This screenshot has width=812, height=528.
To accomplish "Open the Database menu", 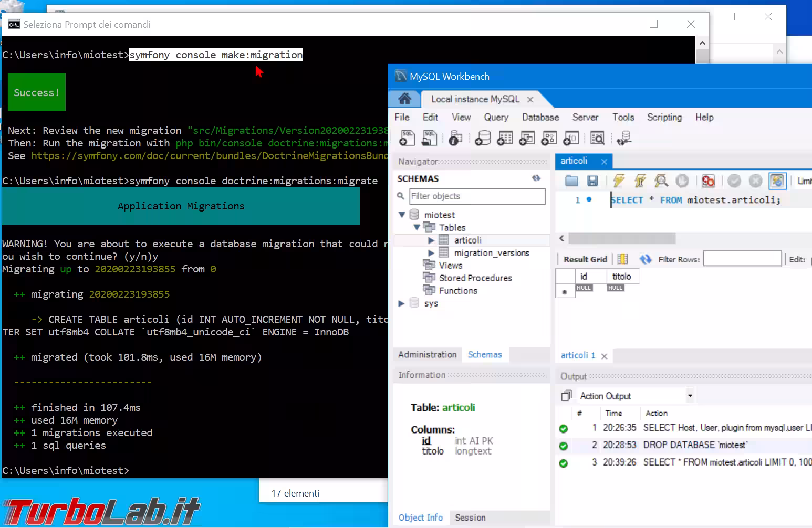I will [540, 117].
